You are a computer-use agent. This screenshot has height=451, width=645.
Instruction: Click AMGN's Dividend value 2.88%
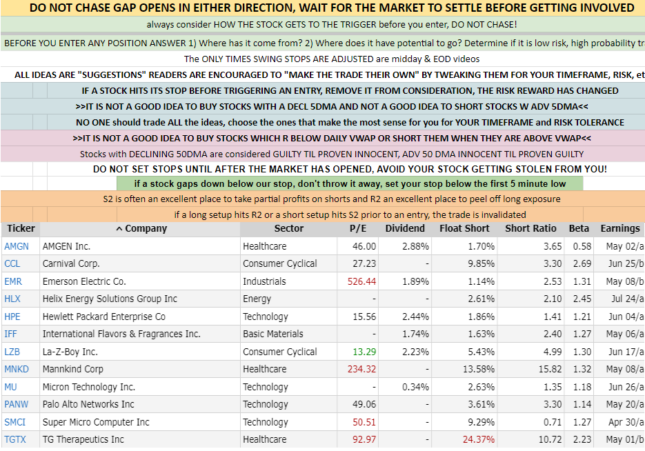tap(415, 246)
